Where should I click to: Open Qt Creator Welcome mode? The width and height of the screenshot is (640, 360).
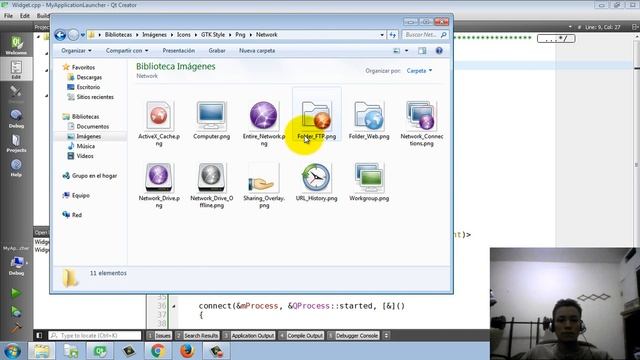click(16, 45)
